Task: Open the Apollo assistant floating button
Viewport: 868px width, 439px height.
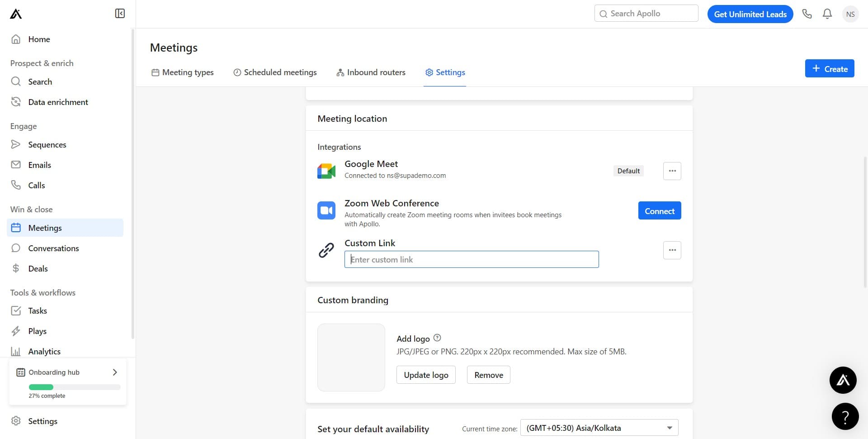Action: click(x=843, y=380)
